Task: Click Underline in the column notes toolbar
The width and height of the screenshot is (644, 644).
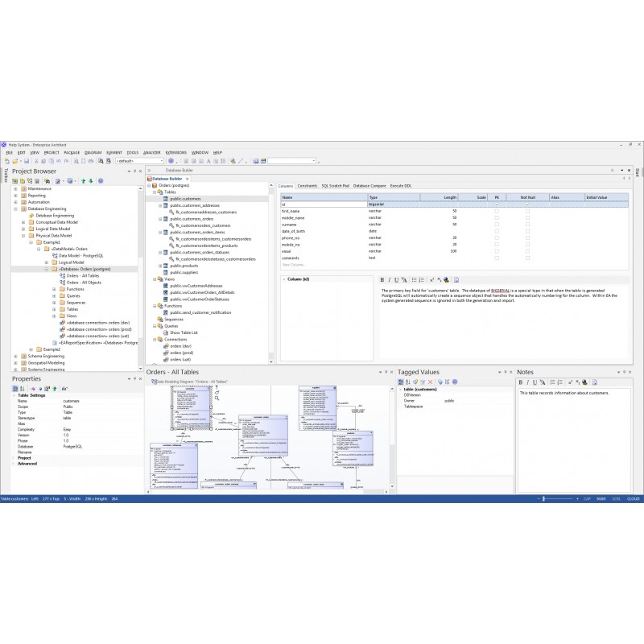Action: [394, 279]
